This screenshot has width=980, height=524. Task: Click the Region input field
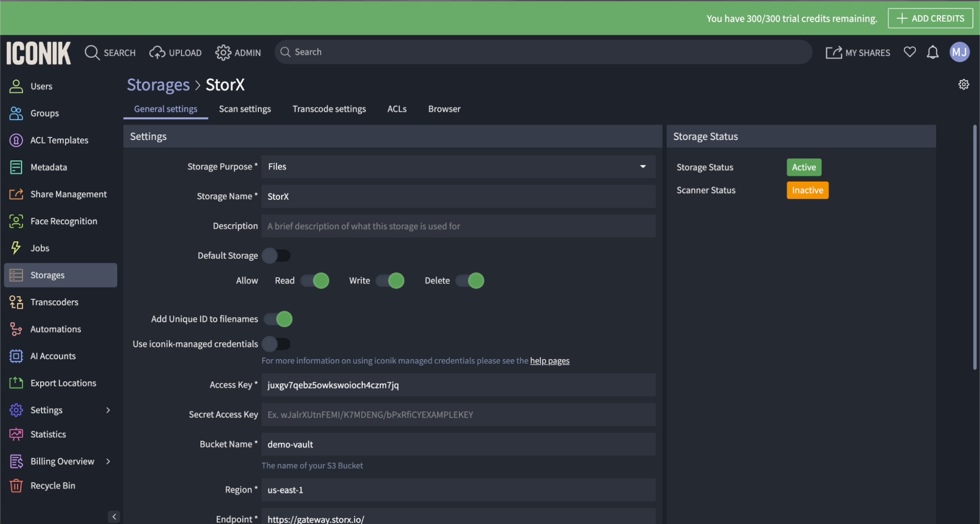tap(458, 490)
